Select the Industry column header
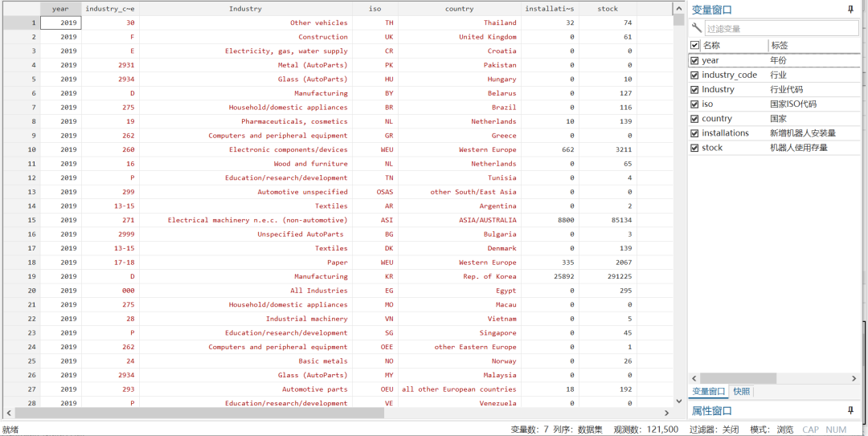This screenshot has height=436, width=868. (245, 9)
